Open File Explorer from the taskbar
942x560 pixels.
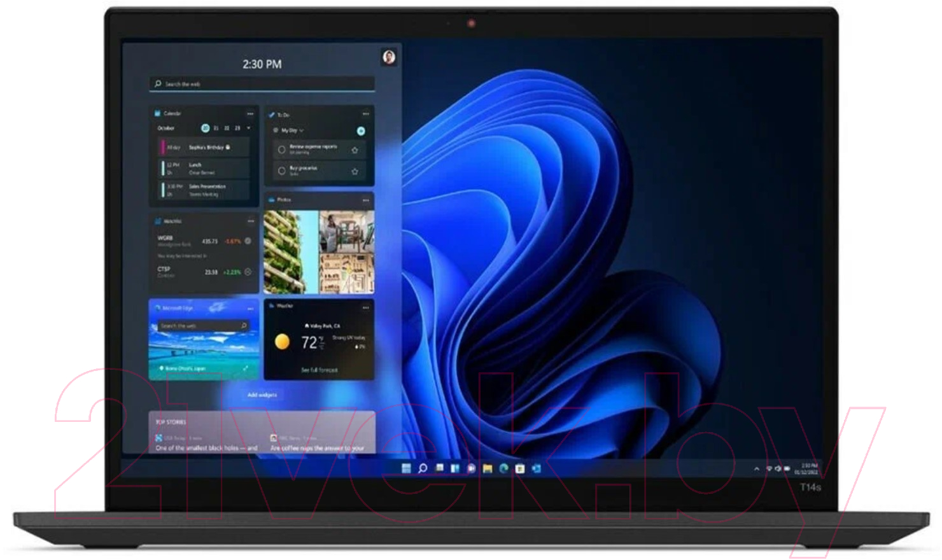[x=488, y=468]
